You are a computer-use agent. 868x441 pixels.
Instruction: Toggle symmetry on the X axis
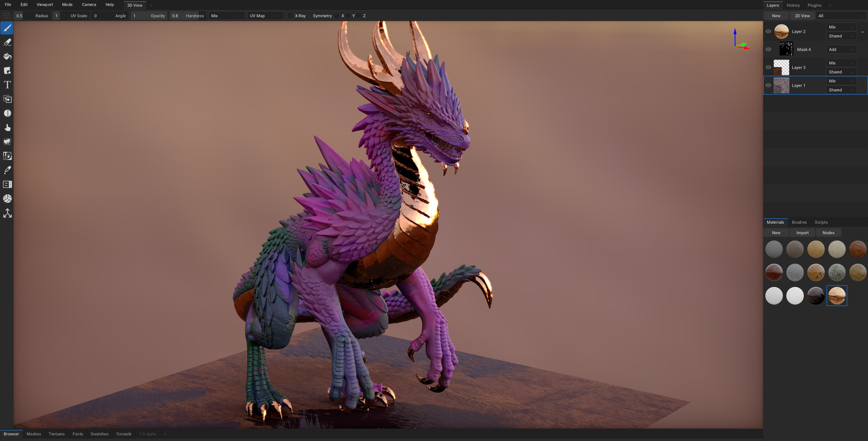(x=337, y=16)
